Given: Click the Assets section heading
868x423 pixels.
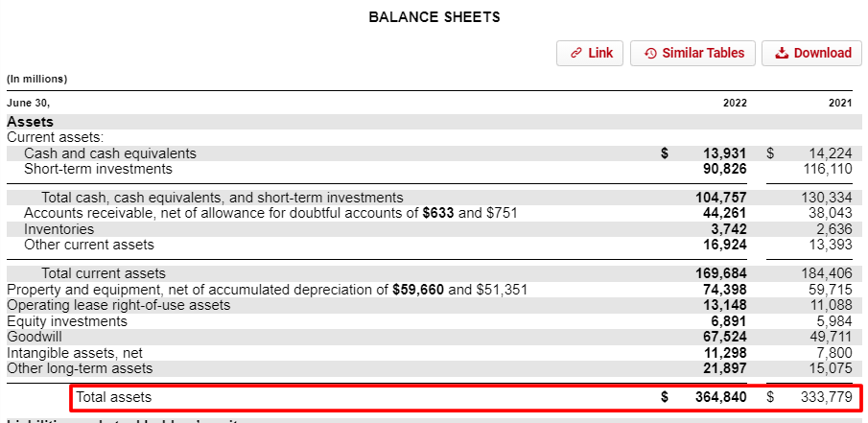Looking at the screenshot, I should (31, 122).
